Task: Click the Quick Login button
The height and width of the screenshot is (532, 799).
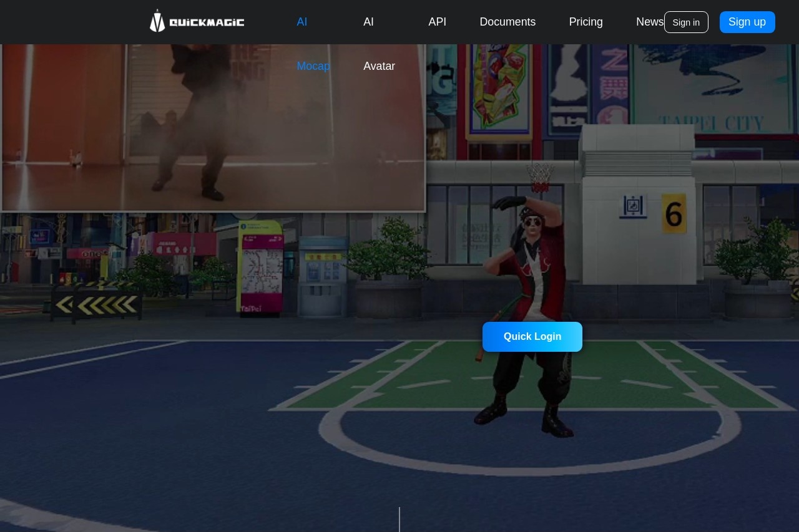Action: pos(532,337)
